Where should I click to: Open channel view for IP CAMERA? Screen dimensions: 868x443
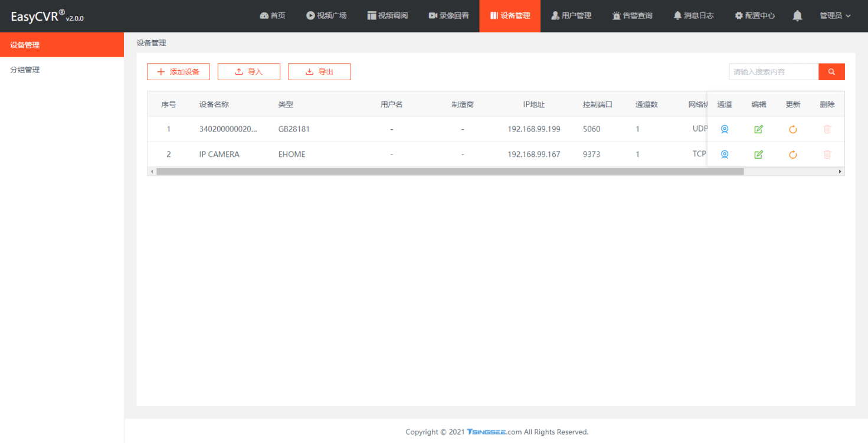coord(725,155)
